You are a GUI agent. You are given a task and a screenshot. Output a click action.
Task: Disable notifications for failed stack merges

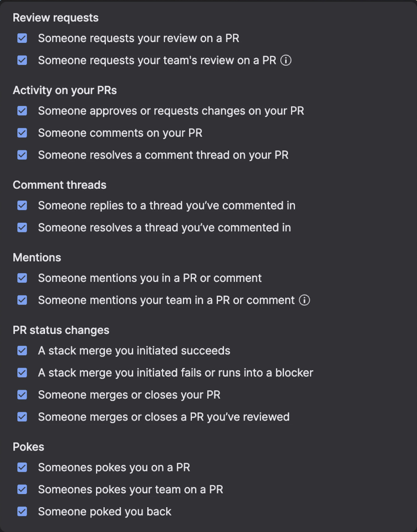click(22, 373)
